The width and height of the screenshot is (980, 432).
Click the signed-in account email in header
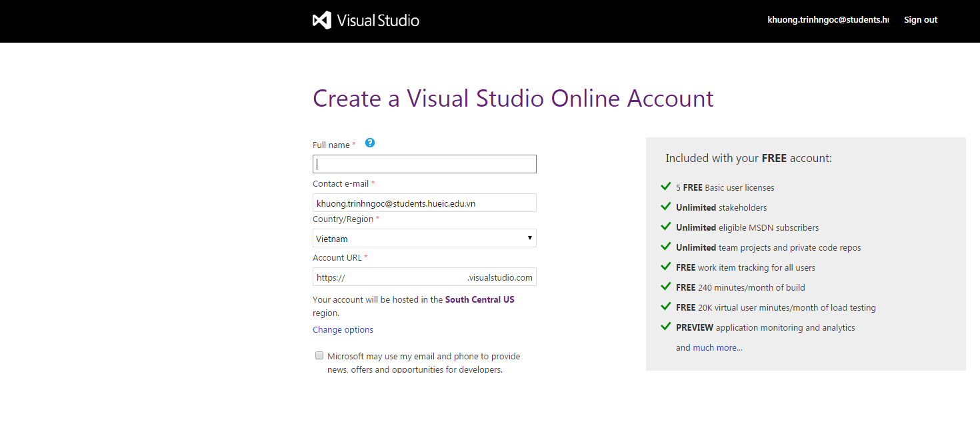pos(828,20)
